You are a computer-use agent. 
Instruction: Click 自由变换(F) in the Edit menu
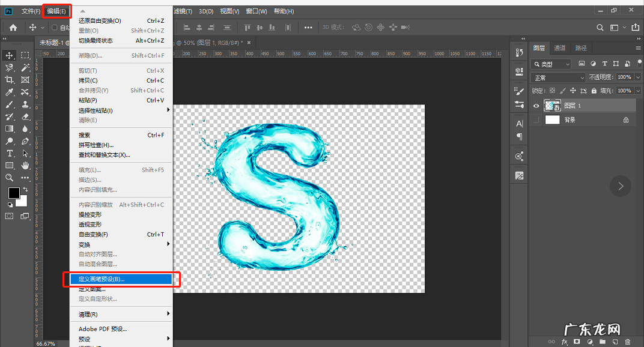(93, 234)
